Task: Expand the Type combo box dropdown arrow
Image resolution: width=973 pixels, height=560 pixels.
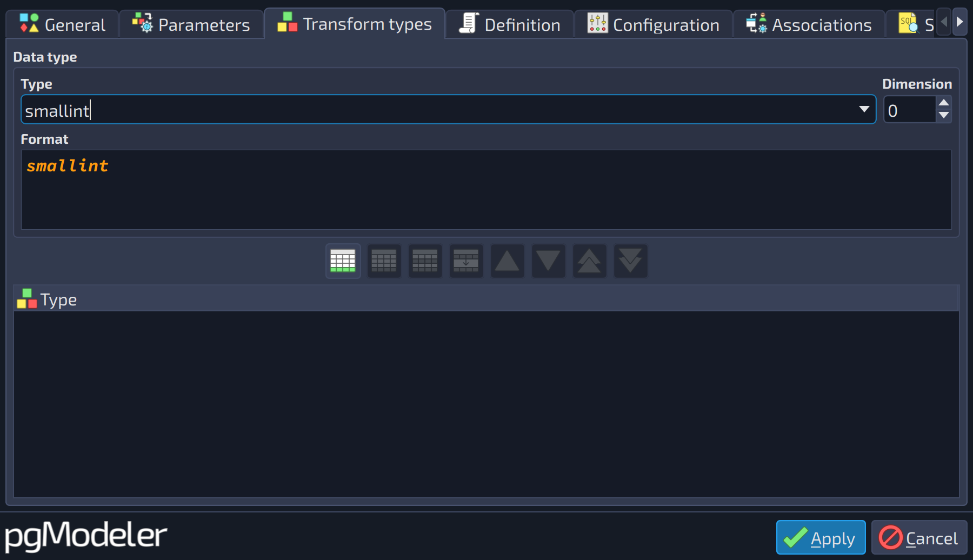Action: tap(864, 109)
